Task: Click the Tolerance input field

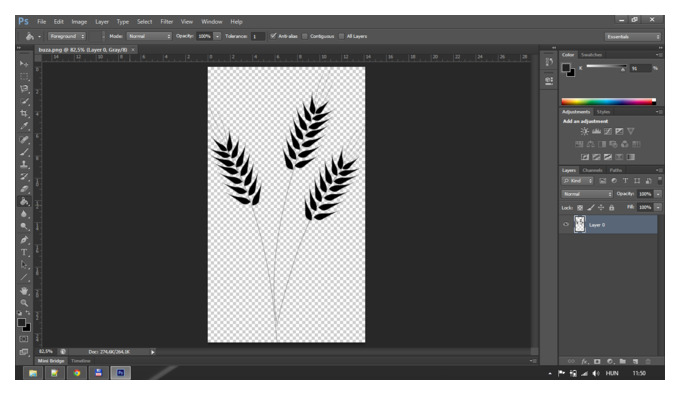Action: (x=258, y=36)
